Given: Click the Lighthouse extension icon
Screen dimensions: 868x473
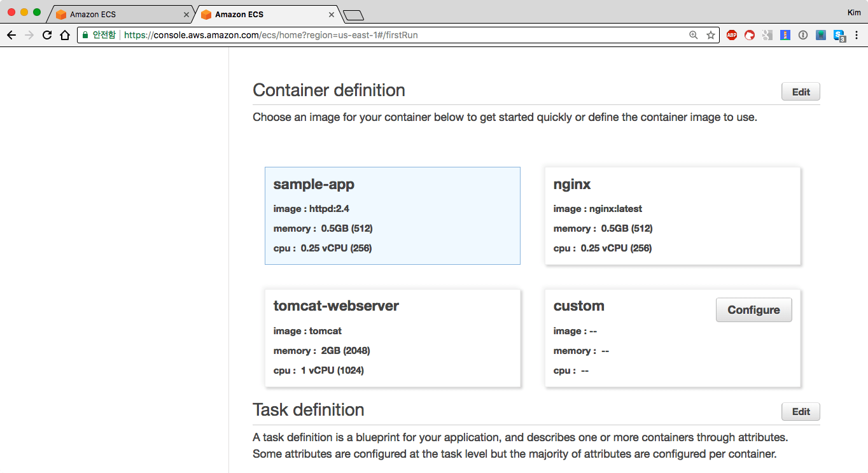Looking at the screenshot, I should (x=785, y=35).
